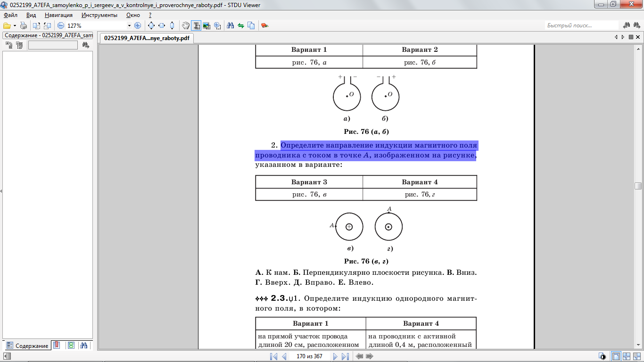
Task: Navigate back in view history
Action: (360, 356)
